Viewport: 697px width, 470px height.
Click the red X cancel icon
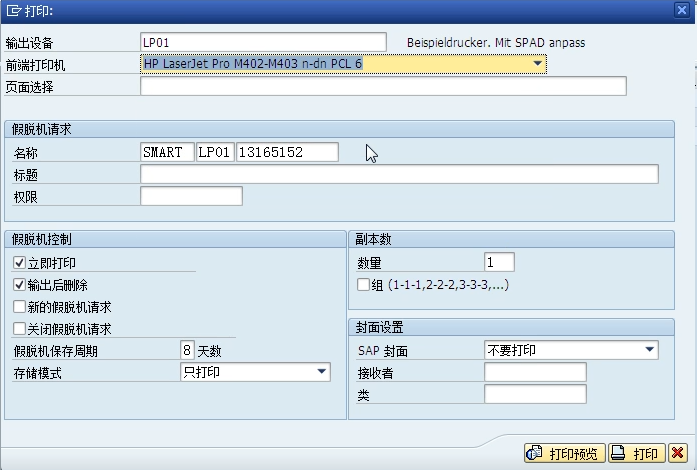(x=677, y=454)
